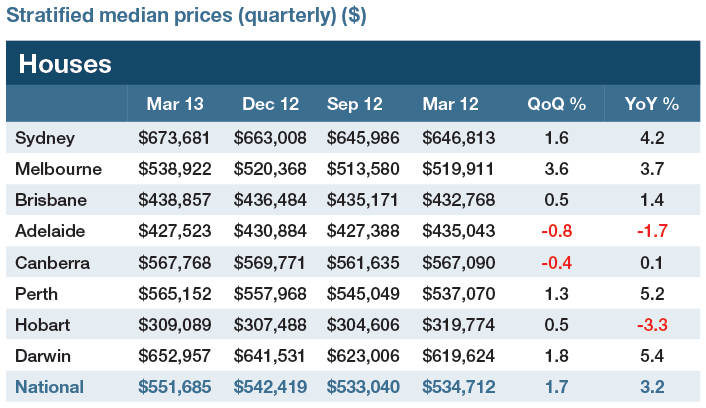Click the Perth row label
This screenshot has height=408, width=706.
[x=38, y=293]
